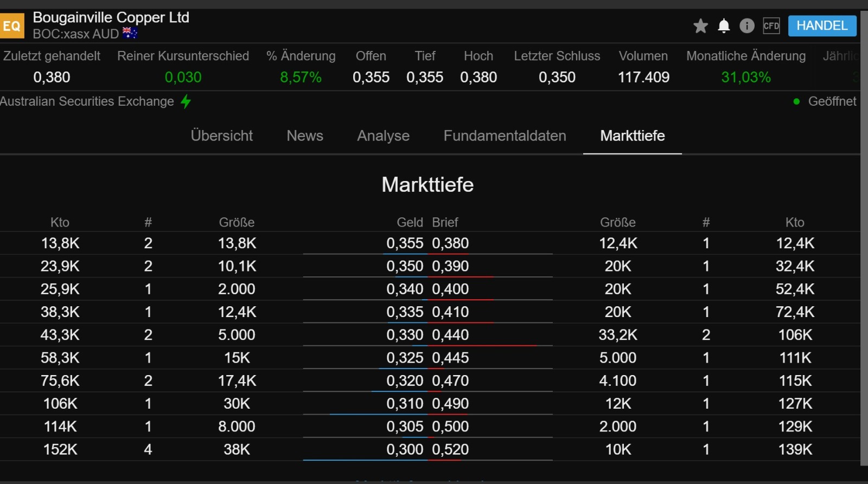Click the bid price 0,335
Viewport: 868px width, 484px height.
[x=405, y=312]
